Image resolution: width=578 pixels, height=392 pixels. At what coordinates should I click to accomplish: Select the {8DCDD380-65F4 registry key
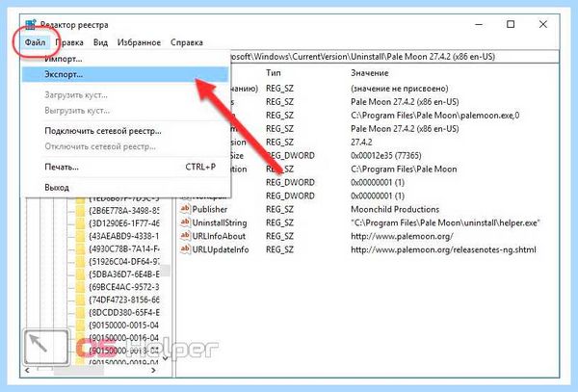pos(124,312)
